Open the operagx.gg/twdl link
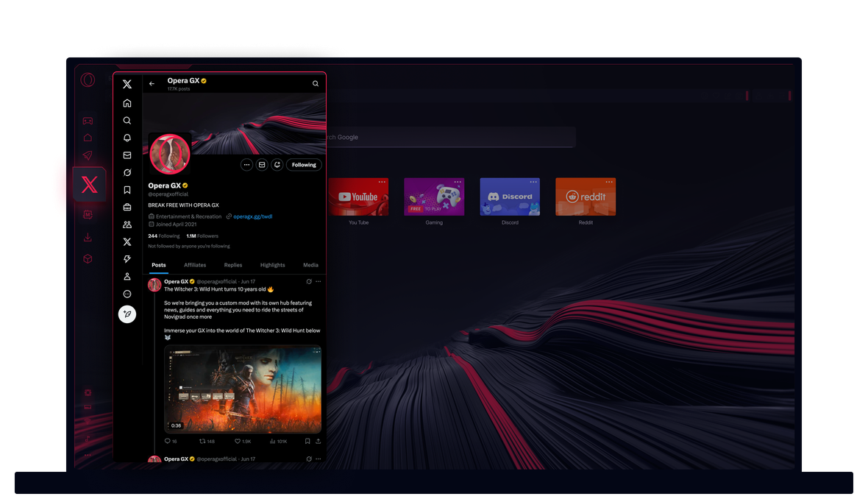The height and width of the screenshot is (502, 868). point(253,216)
